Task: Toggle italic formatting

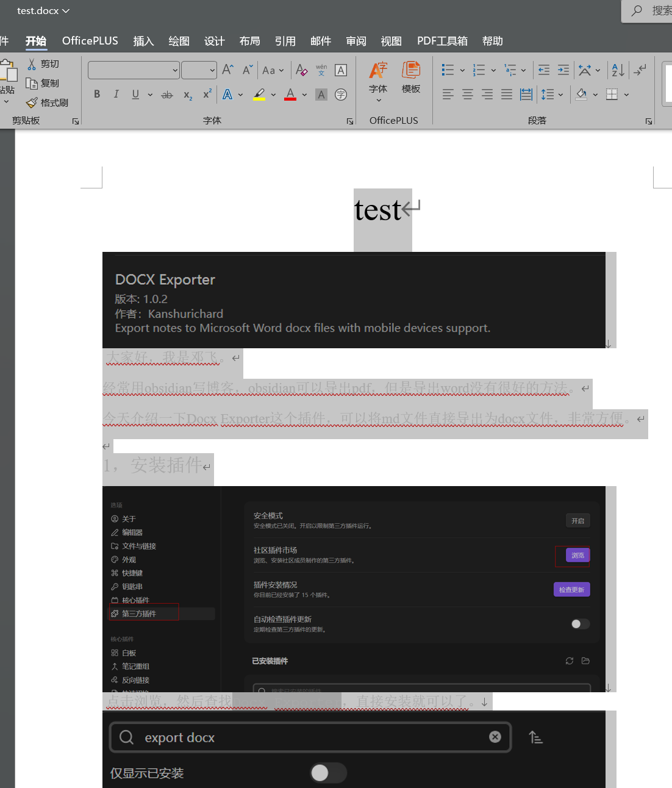Action: click(x=116, y=95)
